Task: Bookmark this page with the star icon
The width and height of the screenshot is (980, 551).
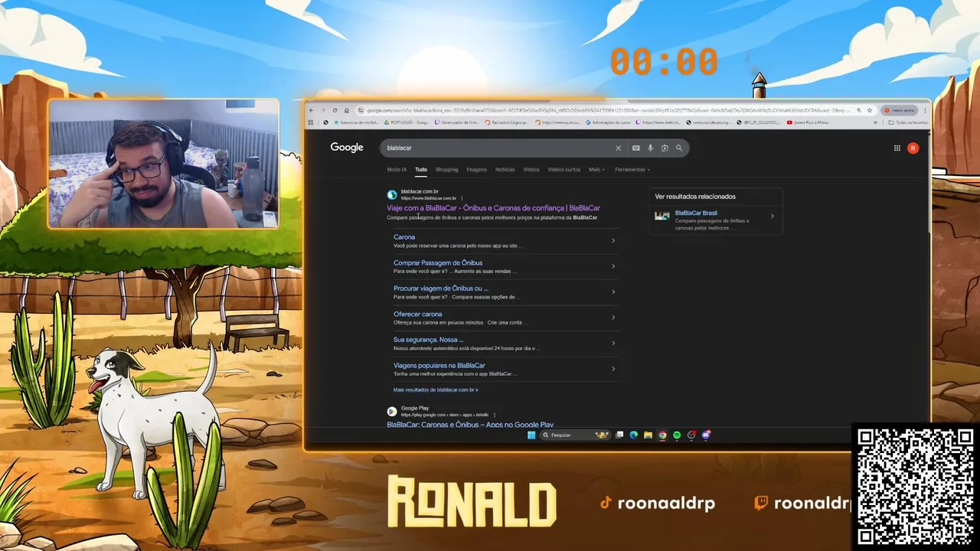Action: click(x=870, y=110)
